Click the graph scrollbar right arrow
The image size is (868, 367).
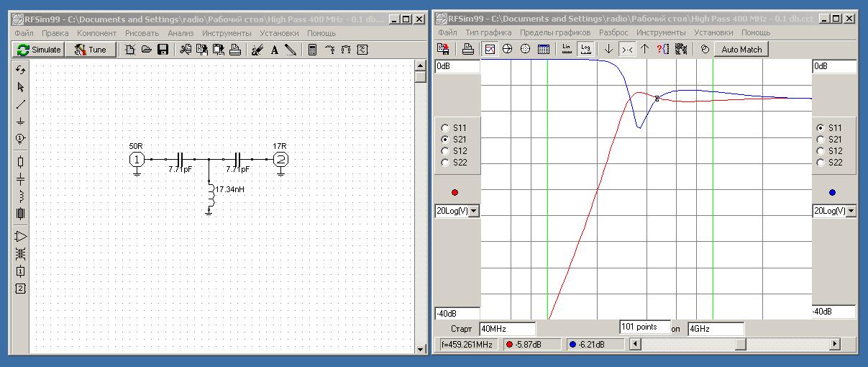[x=835, y=344]
